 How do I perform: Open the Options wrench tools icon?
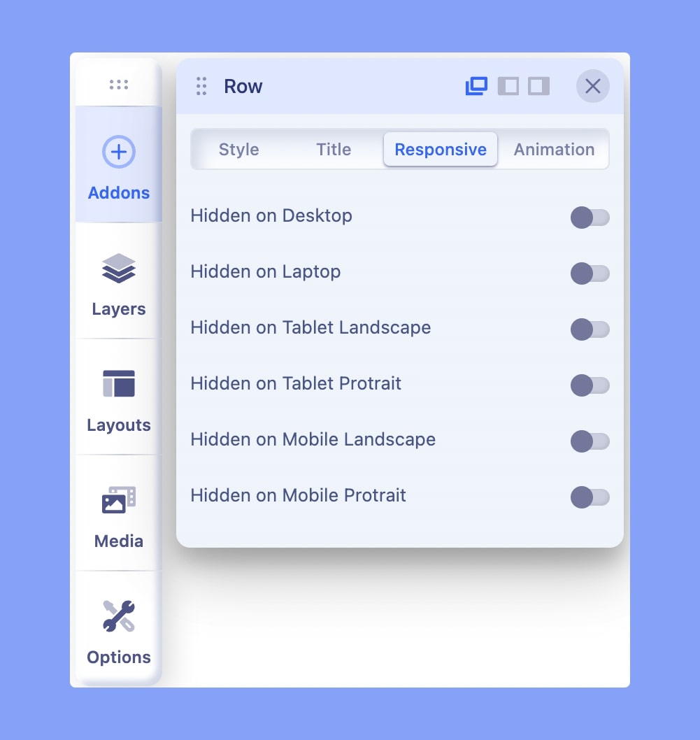(119, 616)
